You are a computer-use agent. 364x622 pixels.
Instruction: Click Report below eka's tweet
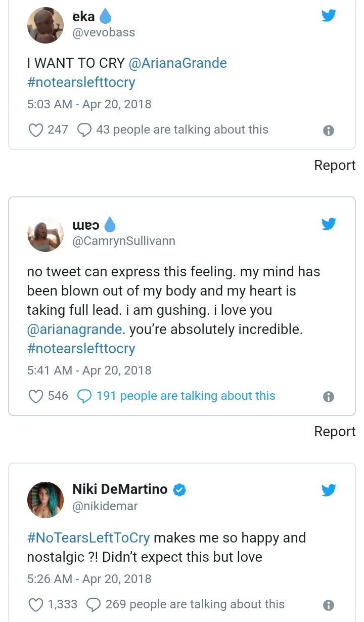pos(335,165)
